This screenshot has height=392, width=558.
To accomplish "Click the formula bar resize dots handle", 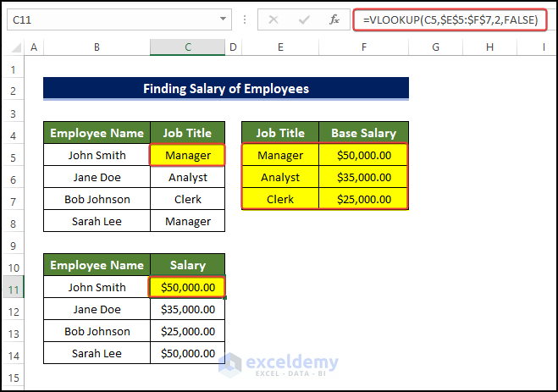I will (245, 19).
